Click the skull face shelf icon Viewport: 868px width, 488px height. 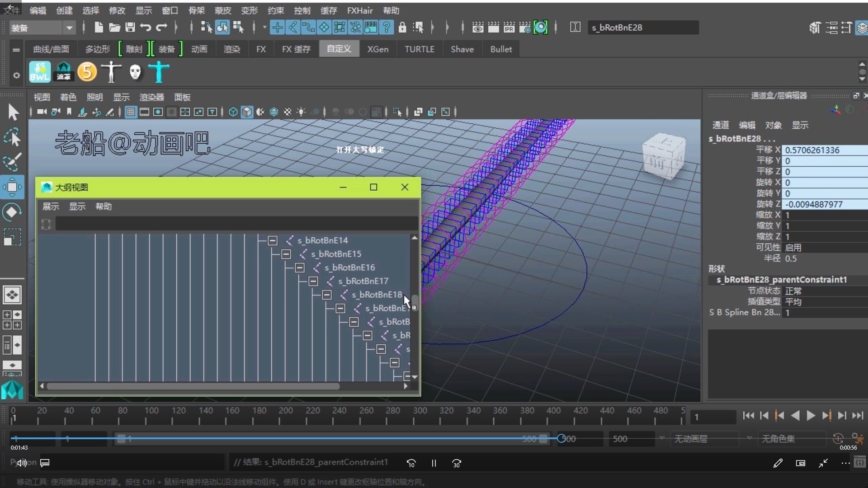[x=135, y=72]
